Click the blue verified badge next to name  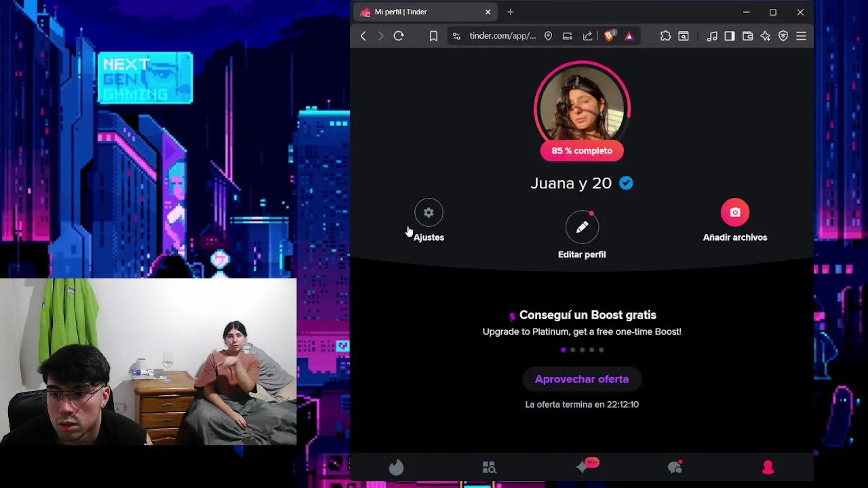626,183
